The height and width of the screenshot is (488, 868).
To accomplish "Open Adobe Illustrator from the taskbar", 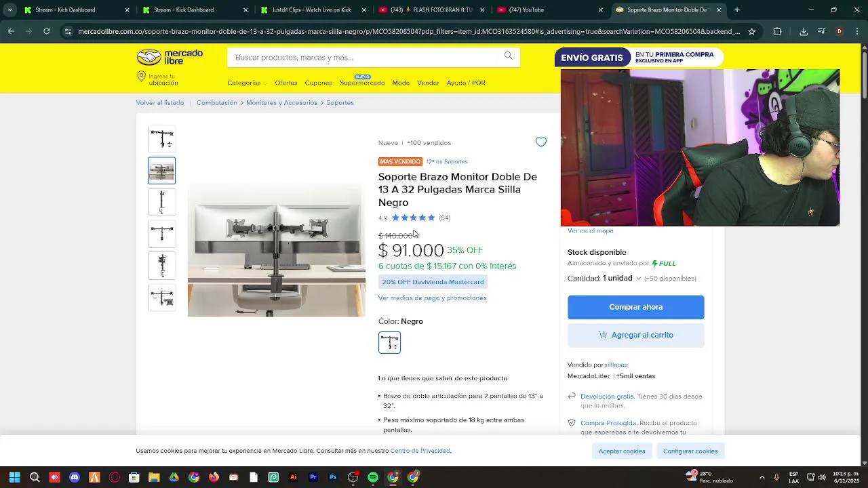I will pos(293,477).
